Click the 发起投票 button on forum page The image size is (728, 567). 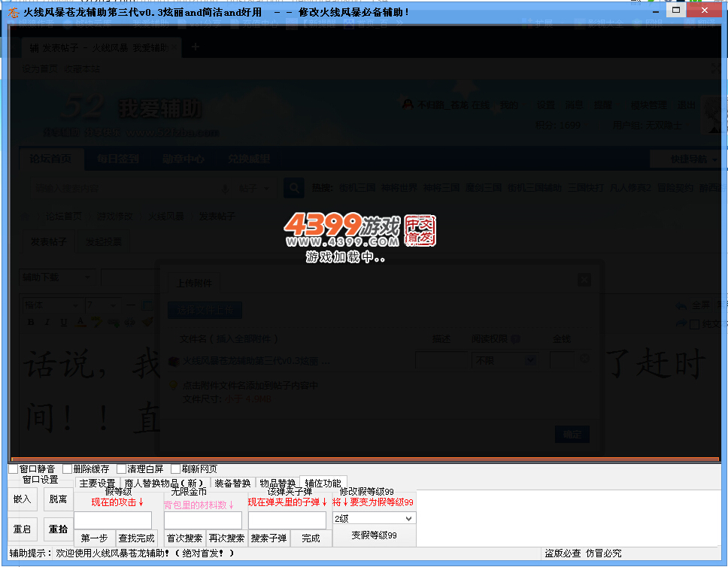point(104,242)
